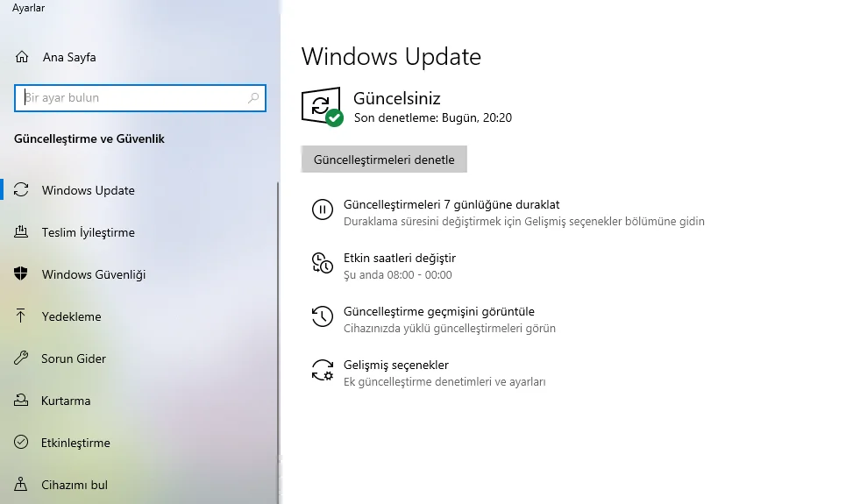846x504 pixels.
Task: Click the update history clock icon
Action: tap(323, 316)
